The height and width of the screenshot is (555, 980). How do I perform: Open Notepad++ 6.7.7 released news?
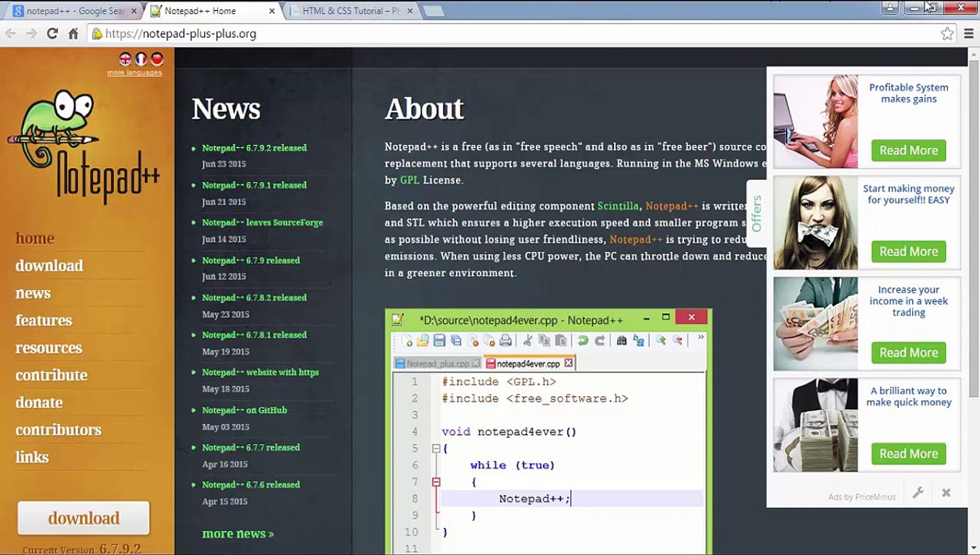[251, 448]
